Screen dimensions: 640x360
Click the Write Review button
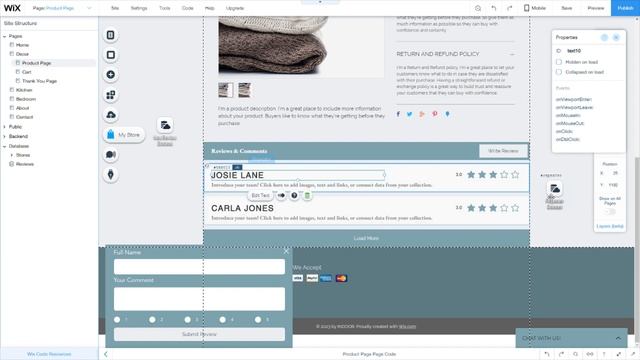(x=503, y=151)
